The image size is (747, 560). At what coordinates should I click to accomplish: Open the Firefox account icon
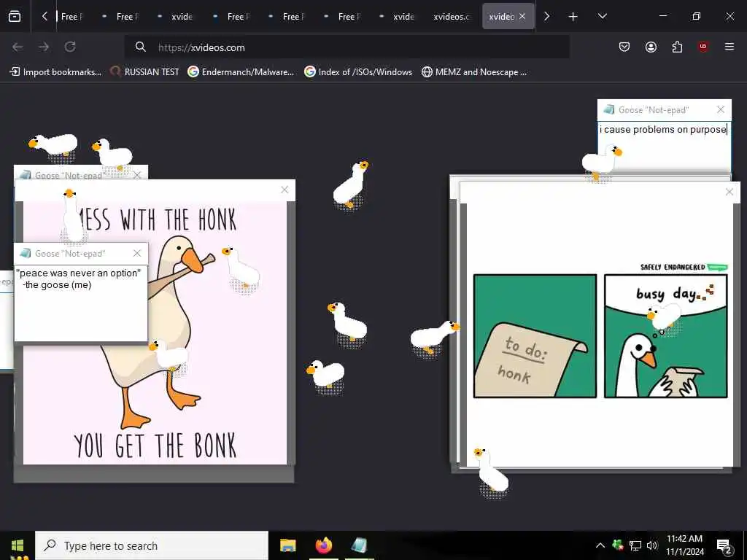[651, 47]
